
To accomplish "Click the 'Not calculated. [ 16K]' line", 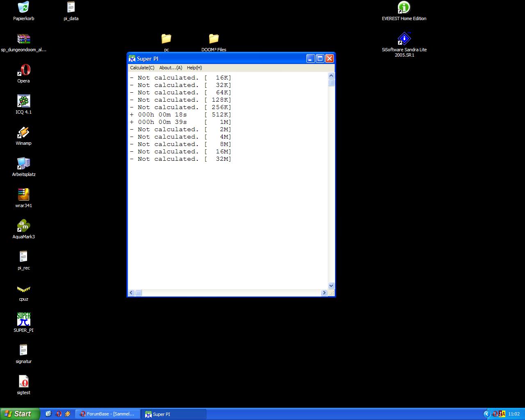I will [x=180, y=78].
